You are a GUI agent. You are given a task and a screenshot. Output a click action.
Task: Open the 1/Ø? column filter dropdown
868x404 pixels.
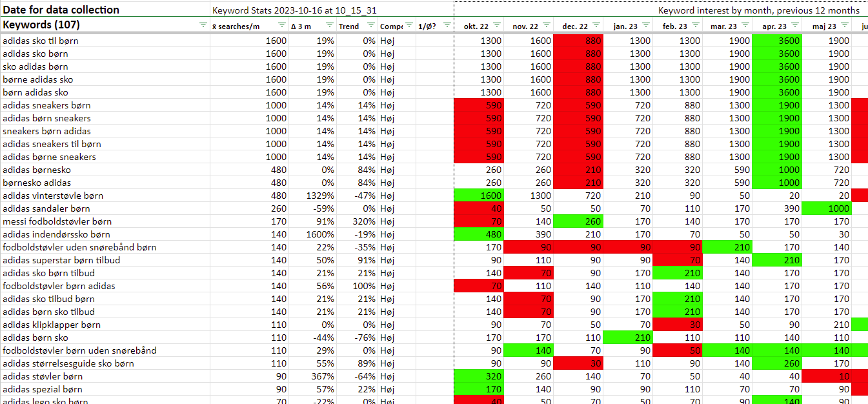coord(447,25)
